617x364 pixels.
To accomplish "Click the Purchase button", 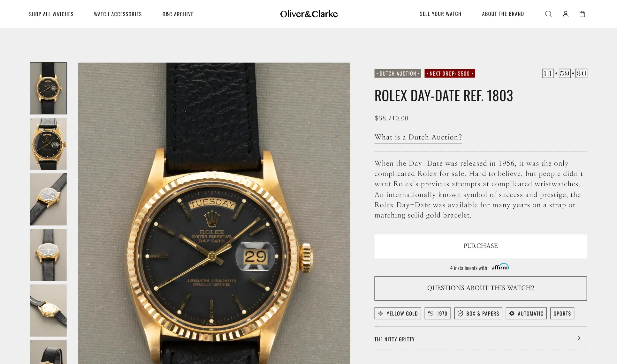I will coord(481,246).
